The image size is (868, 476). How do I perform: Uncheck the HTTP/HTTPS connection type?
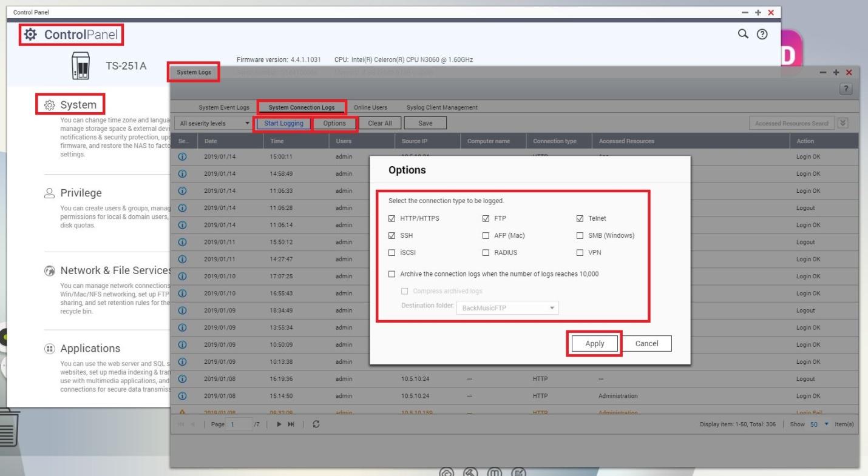pyautogui.click(x=392, y=218)
